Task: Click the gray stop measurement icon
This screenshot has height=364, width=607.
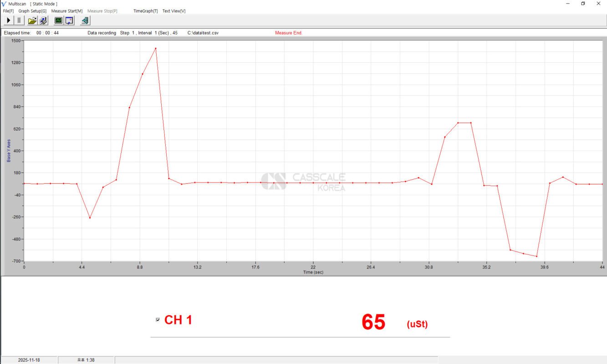Action: pyautogui.click(x=19, y=20)
